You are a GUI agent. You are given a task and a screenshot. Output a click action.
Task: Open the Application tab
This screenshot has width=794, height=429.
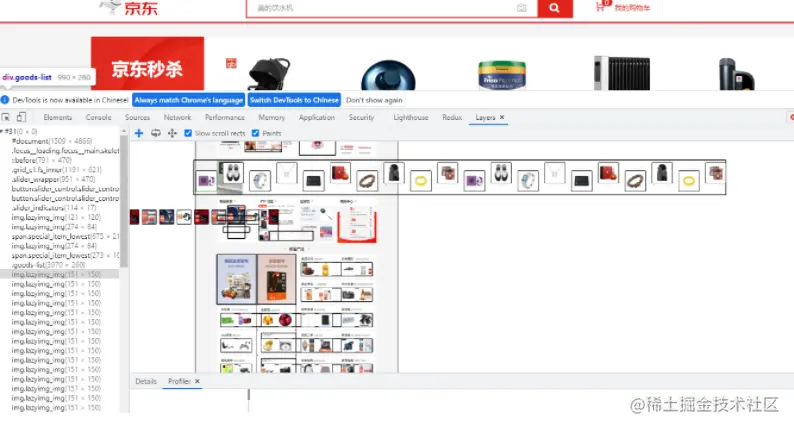316,117
